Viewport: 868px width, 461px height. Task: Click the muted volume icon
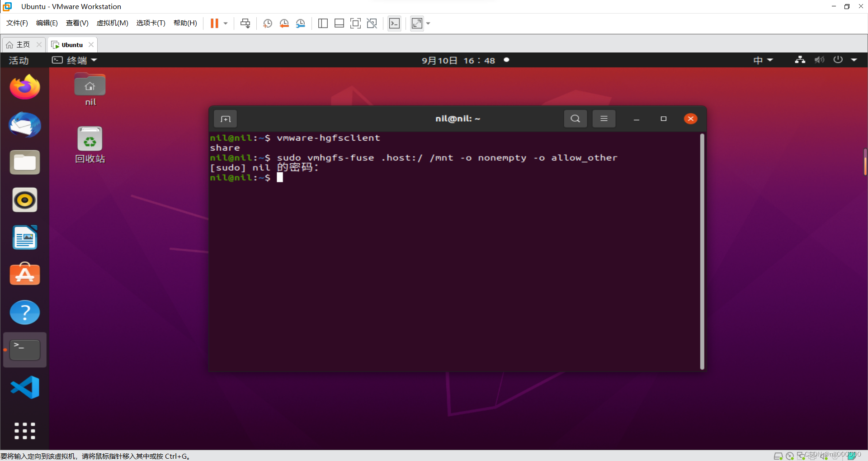pos(819,60)
